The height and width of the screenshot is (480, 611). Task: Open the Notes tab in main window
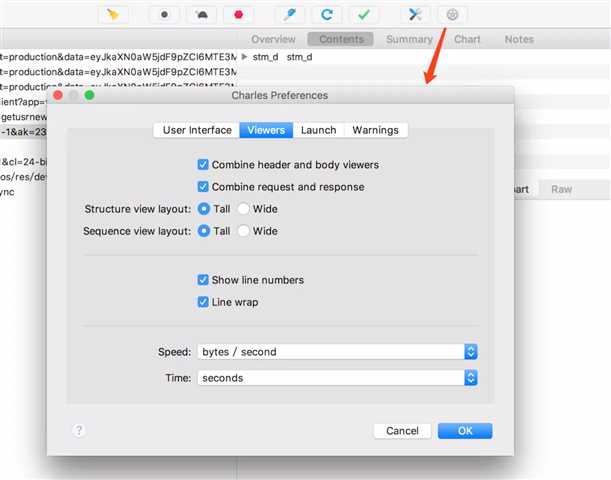click(x=519, y=39)
